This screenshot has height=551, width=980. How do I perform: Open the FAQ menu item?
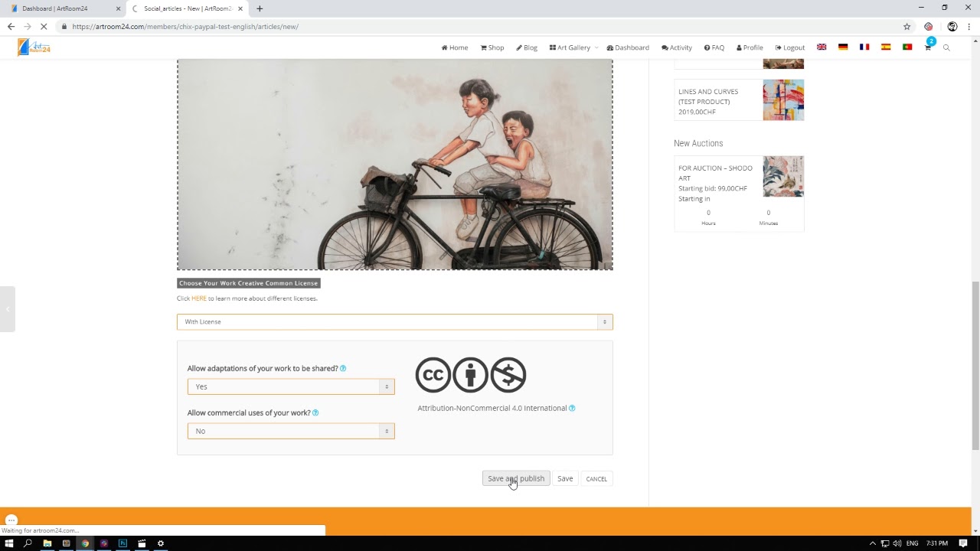pyautogui.click(x=714, y=47)
